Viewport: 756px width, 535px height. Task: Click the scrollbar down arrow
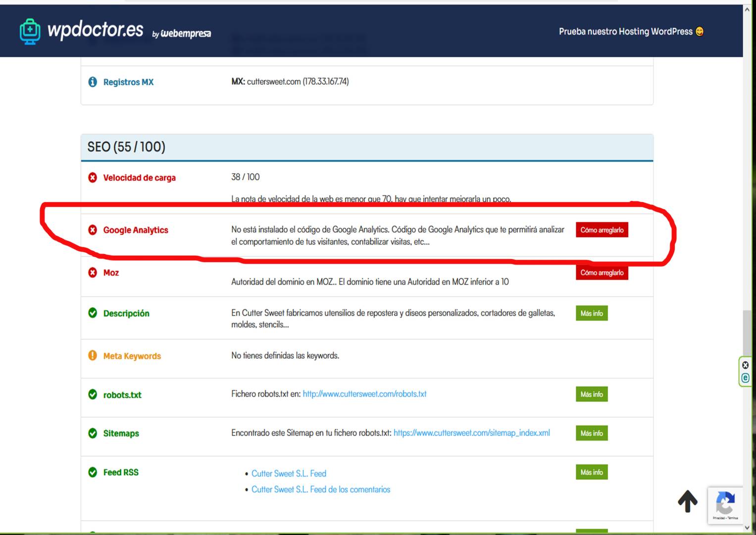tap(747, 528)
